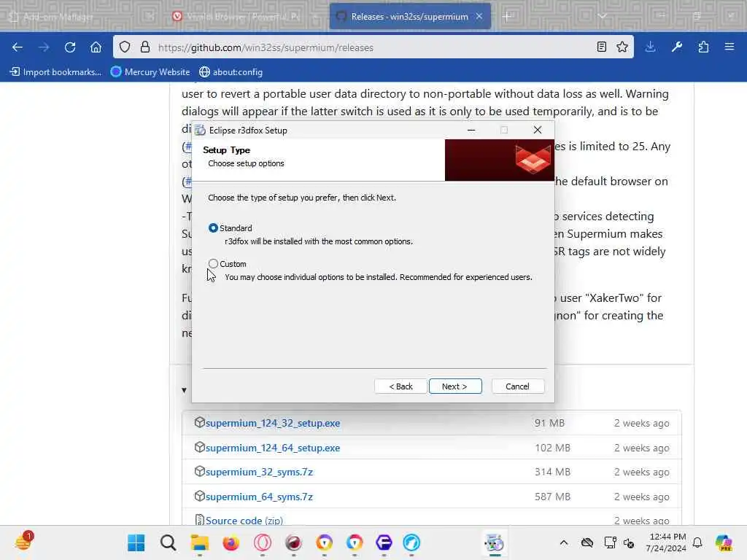Collapse the Assets disclosure triangle
Screen dimensions: 747x560
pos(184,391)
